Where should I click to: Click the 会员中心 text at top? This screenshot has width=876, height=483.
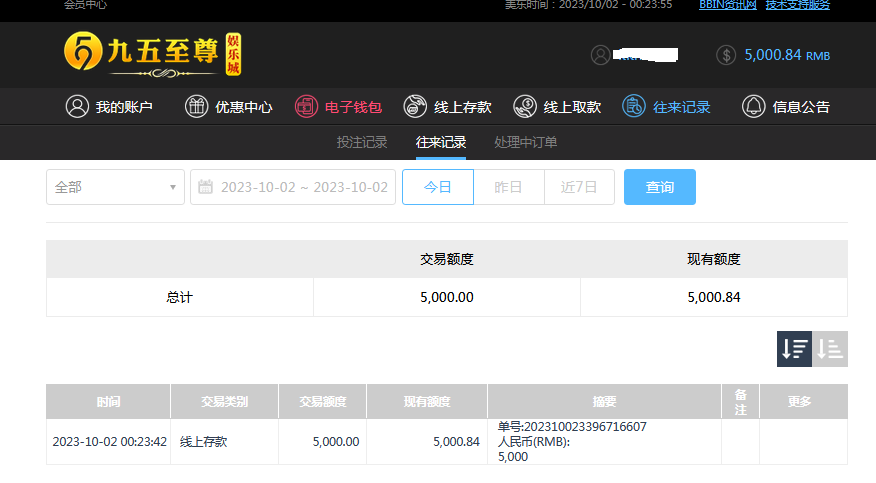tap(85, 4)
